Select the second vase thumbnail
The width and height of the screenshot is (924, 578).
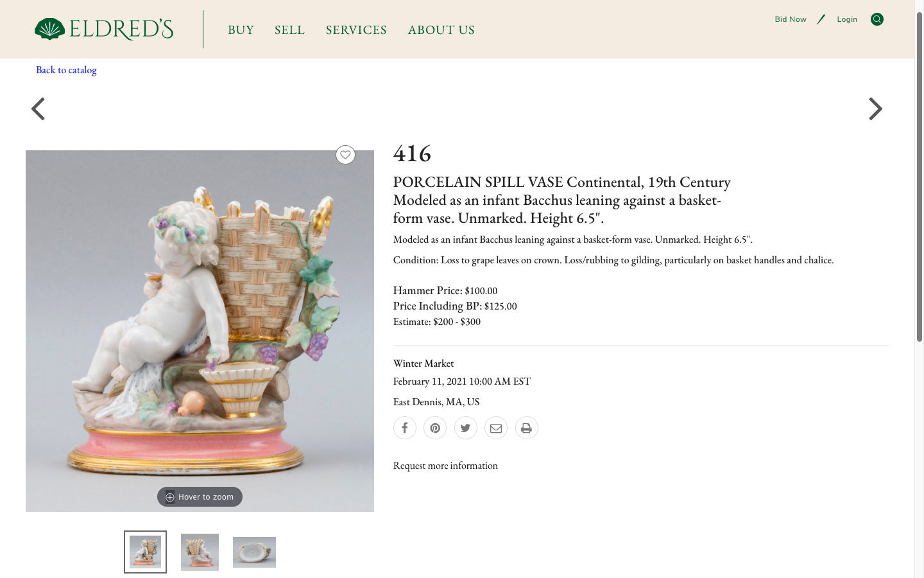click(200, 552)
